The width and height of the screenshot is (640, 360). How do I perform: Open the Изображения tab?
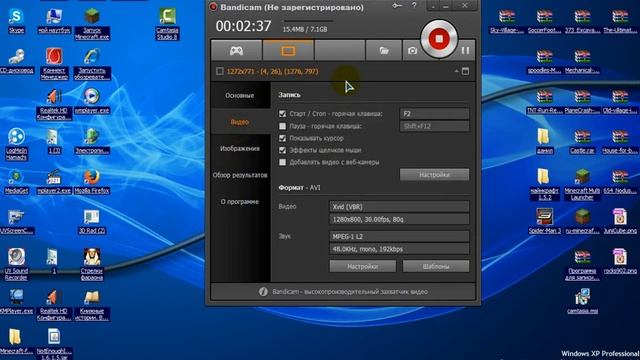[x=240, y=149]
